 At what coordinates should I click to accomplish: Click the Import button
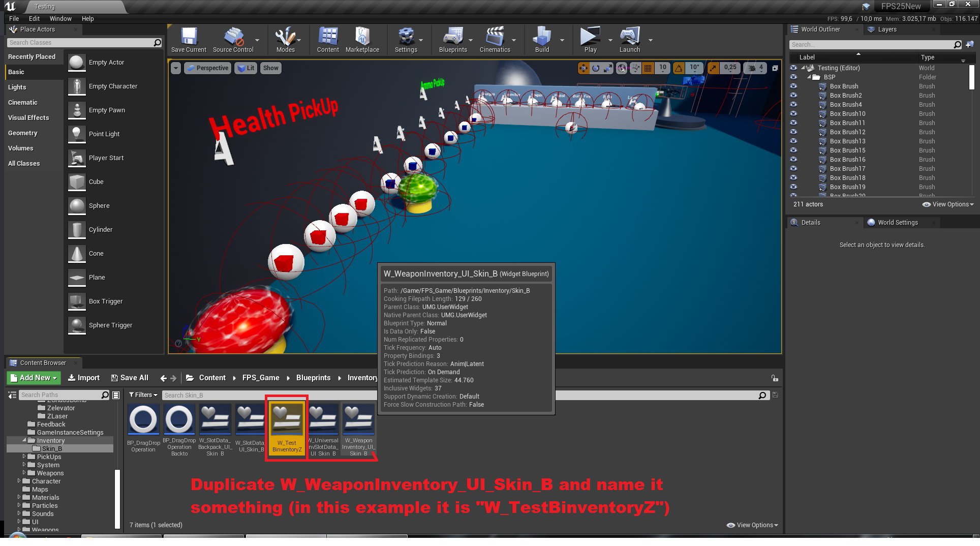84,378
